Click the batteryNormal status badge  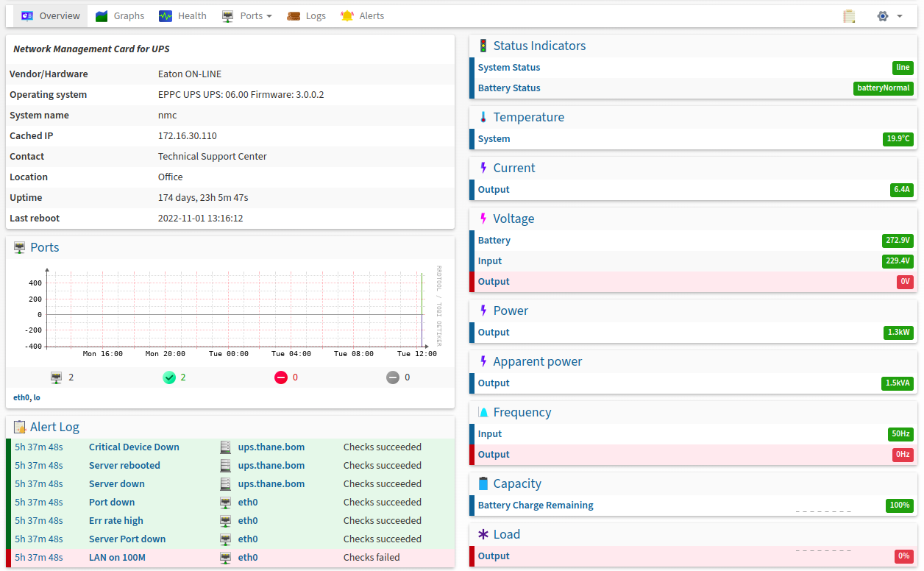point(883,88)
